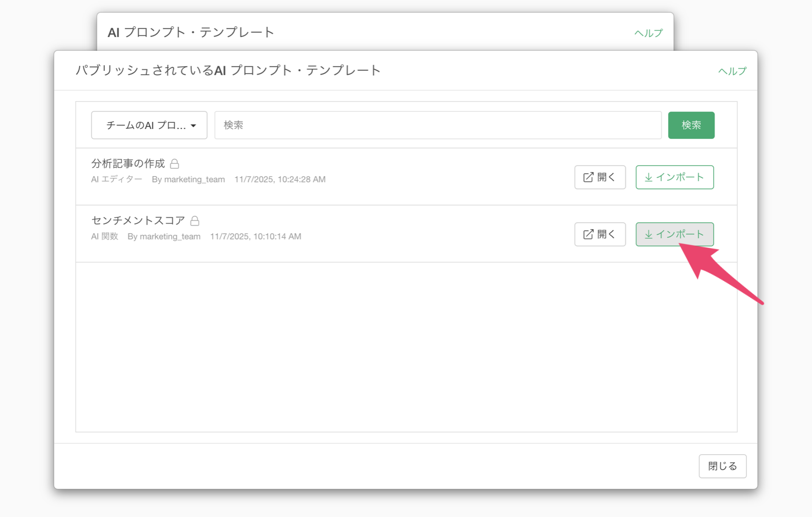Viewport: 812px width, 517px height.
Task: Click the 閉じる button
Action: (x=722, y=466)
